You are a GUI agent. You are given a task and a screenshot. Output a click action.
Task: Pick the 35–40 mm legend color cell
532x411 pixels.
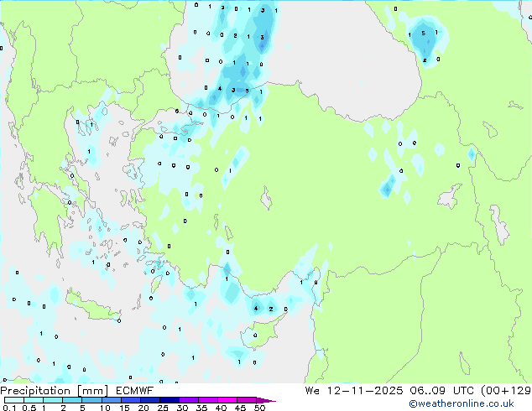[208, 400]
